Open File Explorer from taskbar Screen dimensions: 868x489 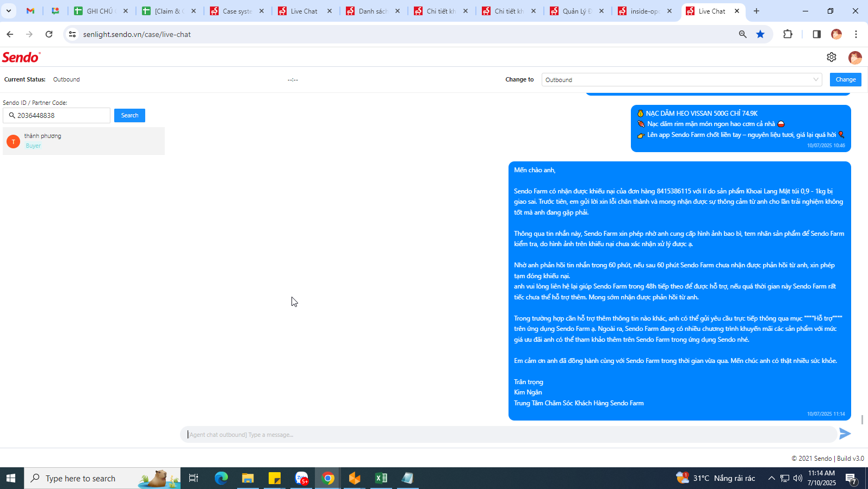coord(248,478)
